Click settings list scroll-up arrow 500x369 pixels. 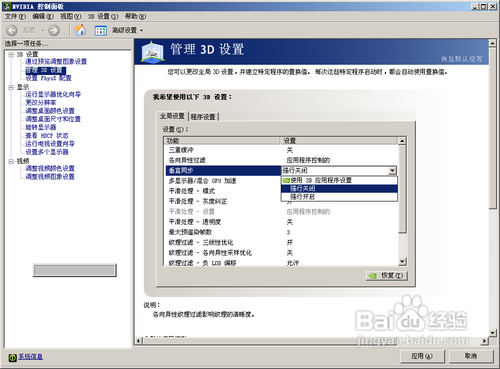tap(402, 141)
